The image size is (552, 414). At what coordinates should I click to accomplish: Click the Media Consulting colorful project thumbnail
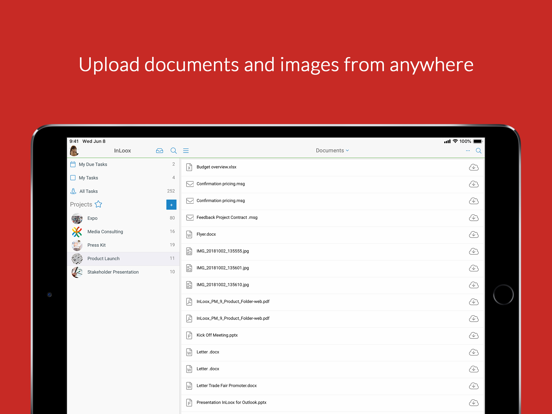[x=77, y=232]
